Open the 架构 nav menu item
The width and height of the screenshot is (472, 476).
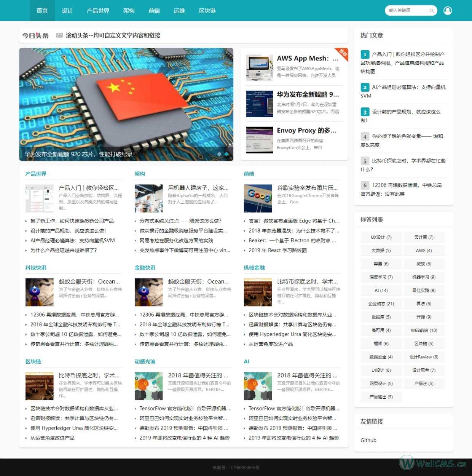point(129,11)
